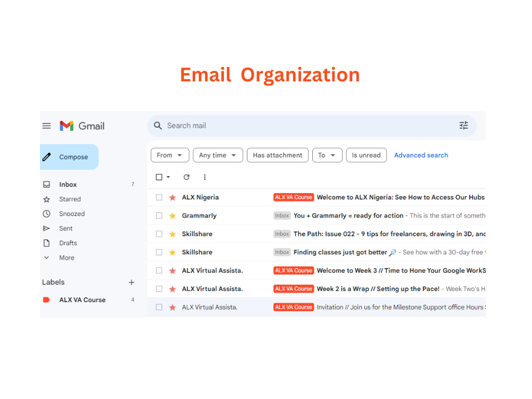Open You + Grammarly = ready for action email
Image resolution: width=532 pixels, height=399 pixels.
pos(348,215)
